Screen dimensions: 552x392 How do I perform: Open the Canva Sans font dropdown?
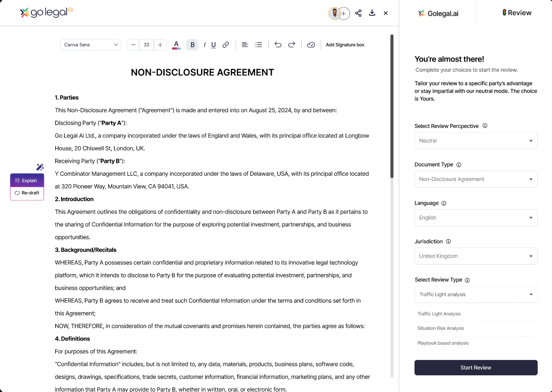pos(90,44)
